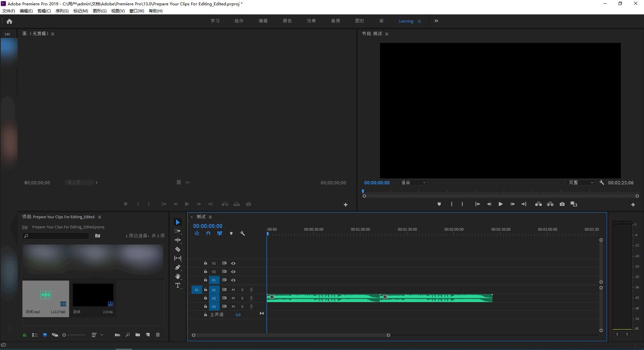Mute audio track A1
644x350 pixels.
[x=233, y=290]
